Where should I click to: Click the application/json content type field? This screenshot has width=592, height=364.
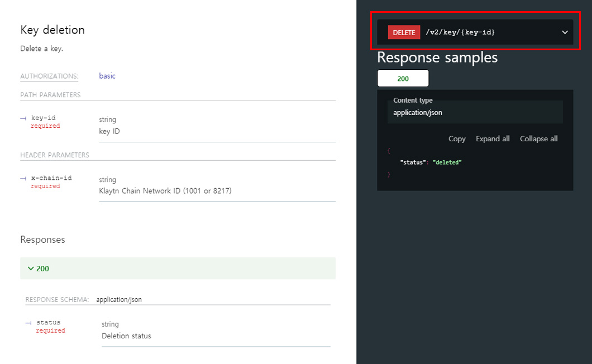pos(475,112)
